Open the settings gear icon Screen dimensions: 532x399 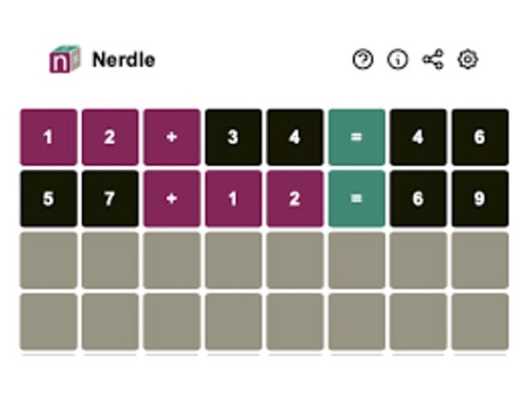(x=468, y=60)
